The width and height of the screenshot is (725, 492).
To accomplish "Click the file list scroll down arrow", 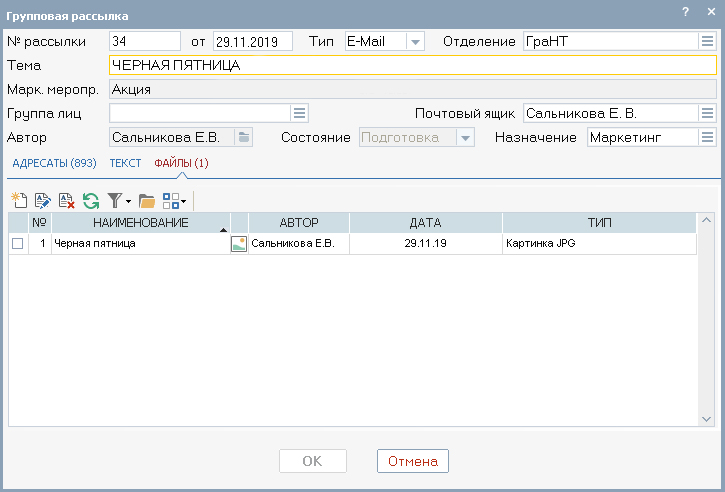I will [706, 419].
